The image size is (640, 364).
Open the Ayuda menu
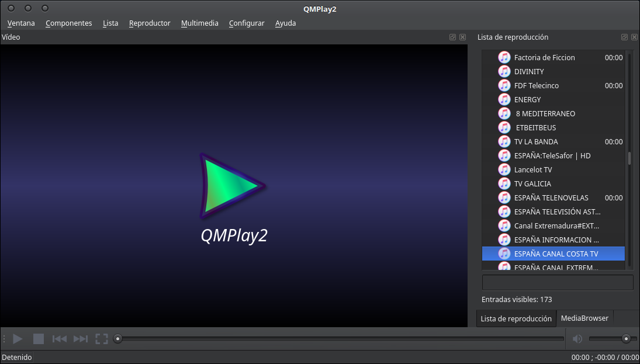click(x=286, y=23)
